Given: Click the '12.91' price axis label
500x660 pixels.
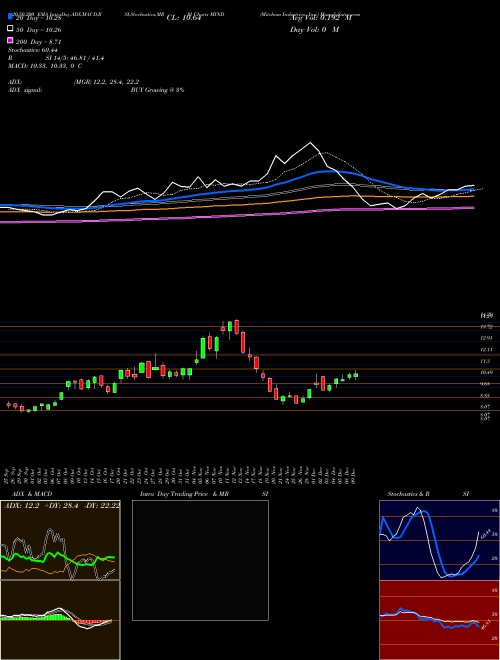Looking at the screenshot, I should click(487, 338).
